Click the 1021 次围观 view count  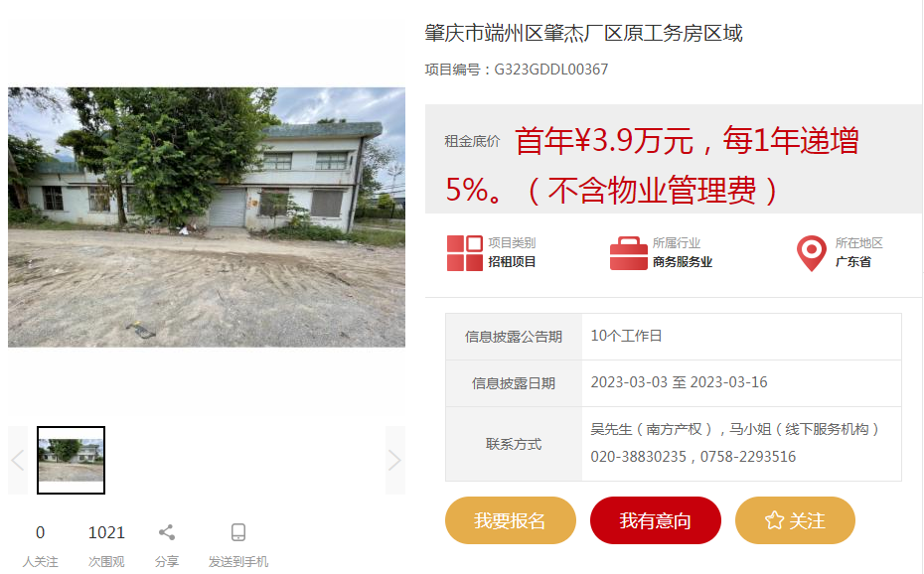[x=106, y=546]
